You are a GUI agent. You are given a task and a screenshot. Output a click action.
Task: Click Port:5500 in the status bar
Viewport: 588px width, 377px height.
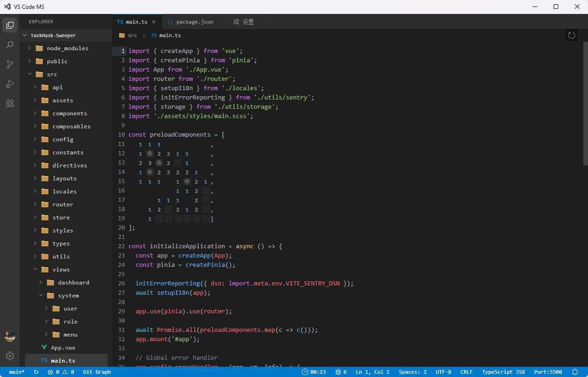pos(548,372)
